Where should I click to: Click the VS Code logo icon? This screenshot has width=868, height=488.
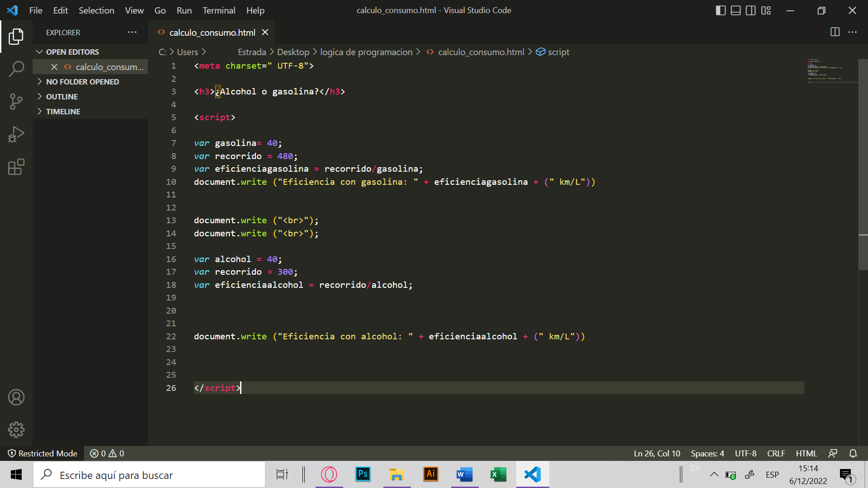(x=12, y=10)
